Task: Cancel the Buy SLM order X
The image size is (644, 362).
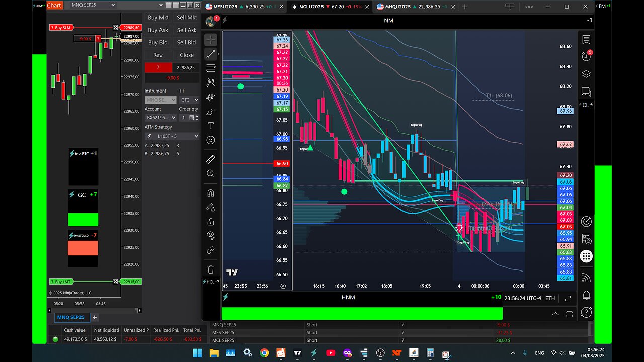Action: click(x=115, y=28)
